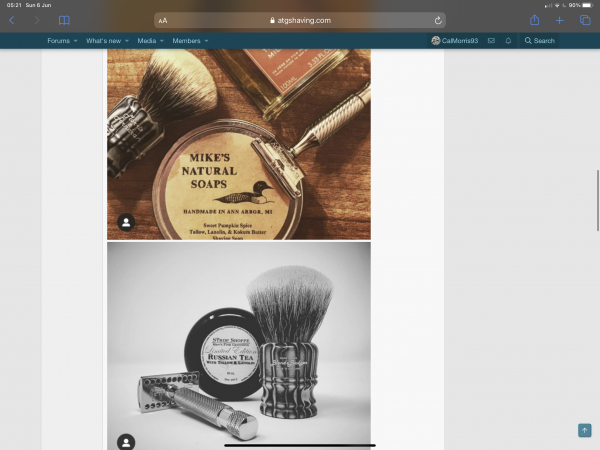The image size is (600, 450).
Task: Add a new tab with plus icon
Action: [559, 20]
